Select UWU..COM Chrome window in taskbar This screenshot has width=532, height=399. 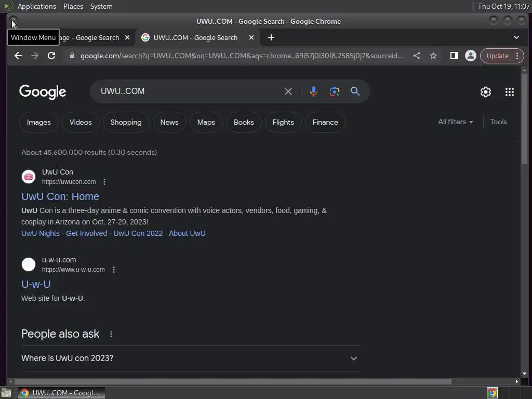61,393
